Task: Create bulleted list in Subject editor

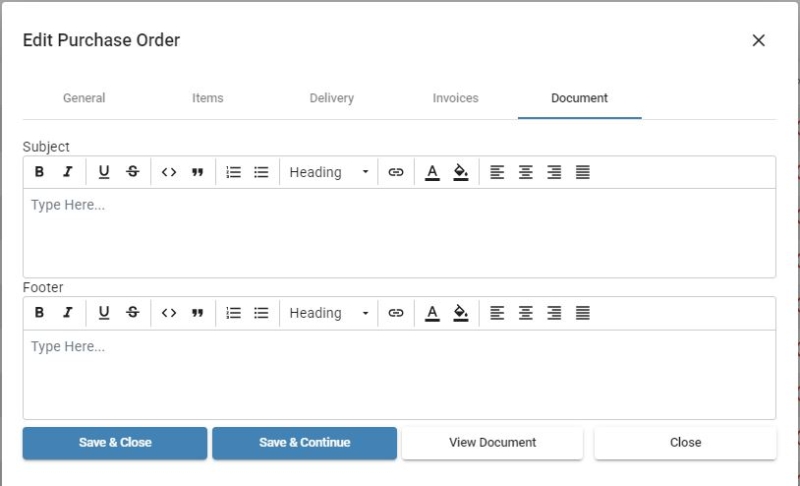Action: coord(261,172)
